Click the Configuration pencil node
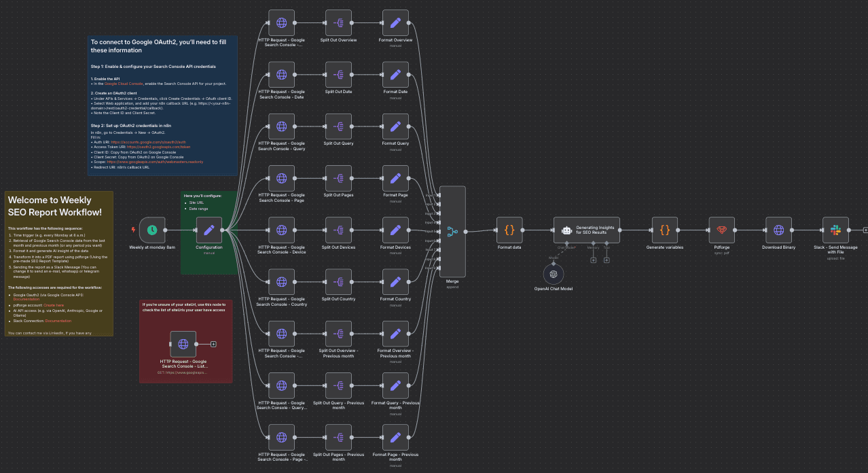The image size is (868, 473). [x=209, y=230]
